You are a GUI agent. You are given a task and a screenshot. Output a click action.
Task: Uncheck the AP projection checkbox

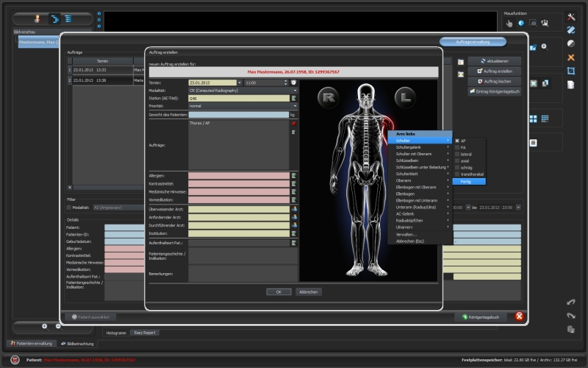pyautogui.click(x=456, y=141)
